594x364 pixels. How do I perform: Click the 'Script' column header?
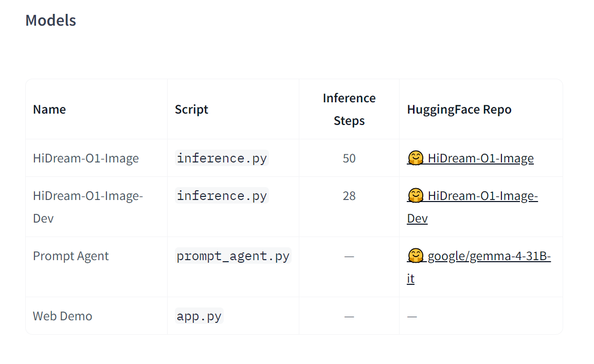191,110
